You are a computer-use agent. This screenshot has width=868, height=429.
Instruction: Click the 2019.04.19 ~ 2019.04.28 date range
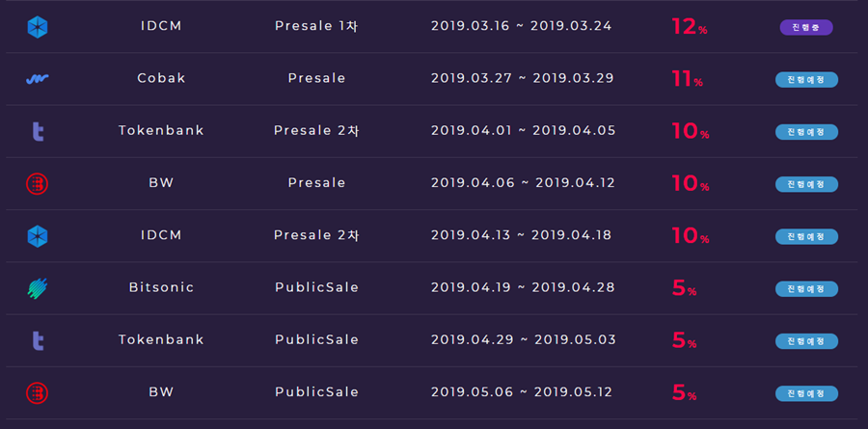tap(522, 287)
